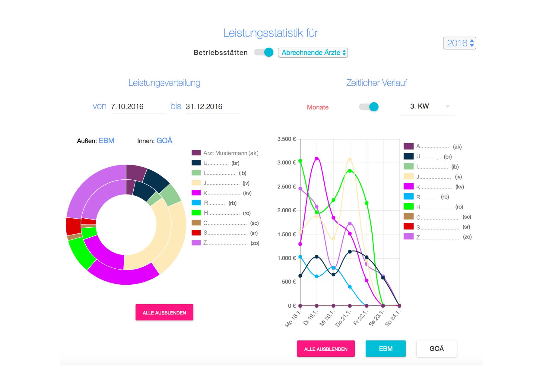Screen dimensions: 543x392
Task: Click the von date field 7.10.2016
Action: click(x=138, y=106)
